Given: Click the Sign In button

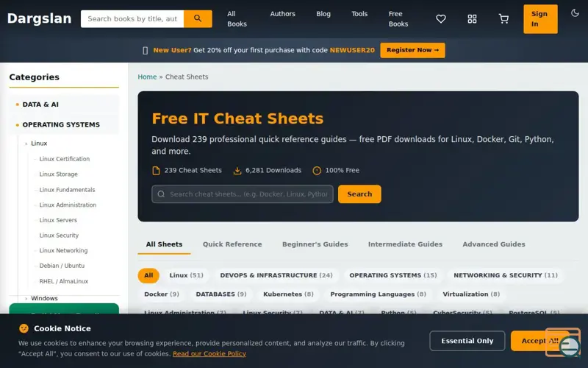Looking at the screenshot, I should [x=540, y=19].
